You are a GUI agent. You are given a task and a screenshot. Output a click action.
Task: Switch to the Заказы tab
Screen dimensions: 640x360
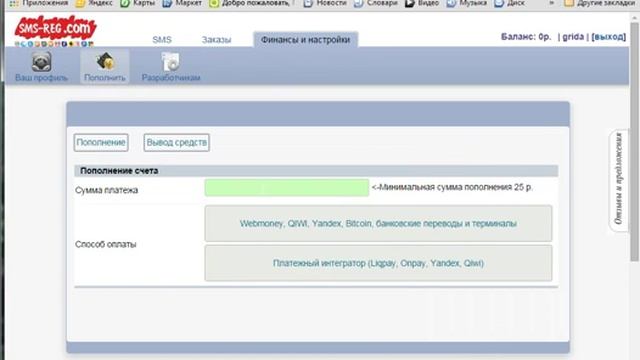click(x=216, y=40)
